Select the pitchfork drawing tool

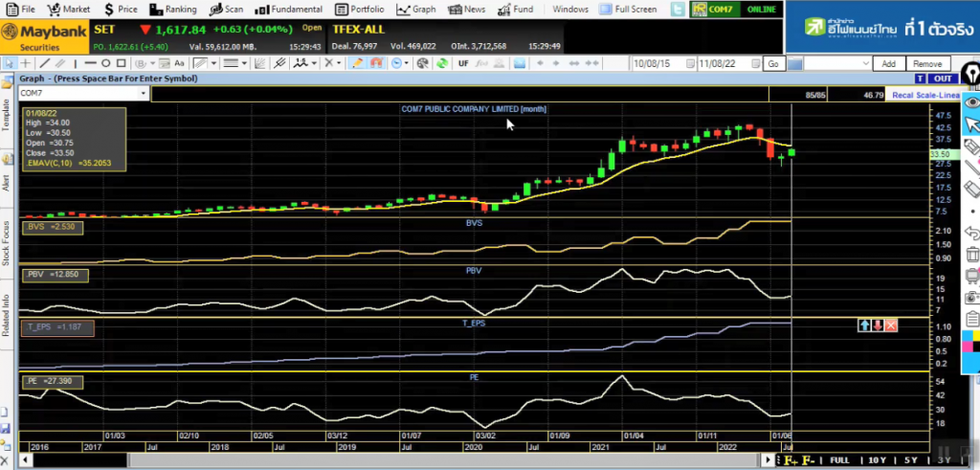(280, 63)
